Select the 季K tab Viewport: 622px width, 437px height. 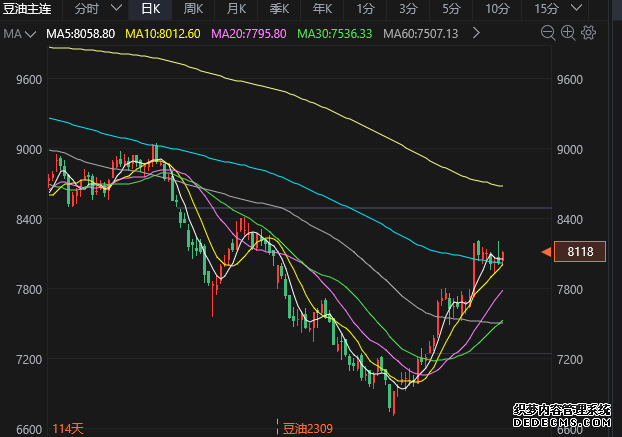click(279, 8)
